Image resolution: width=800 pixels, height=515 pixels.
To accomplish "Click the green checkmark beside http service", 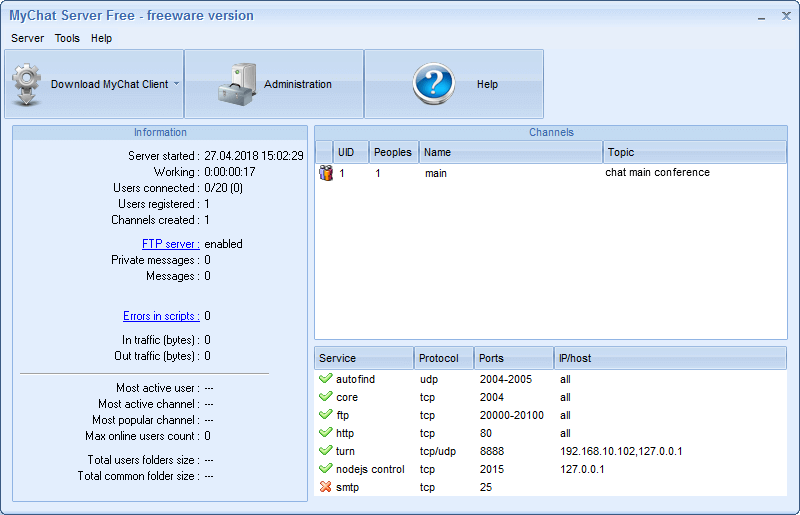I will (325, 434).
